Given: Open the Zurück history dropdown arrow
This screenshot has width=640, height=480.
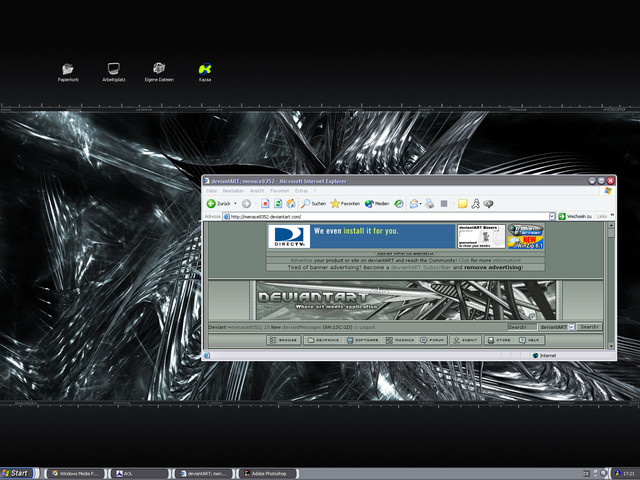Looking at the screenshot, I should pyautogui.click(x=236, y=203).
